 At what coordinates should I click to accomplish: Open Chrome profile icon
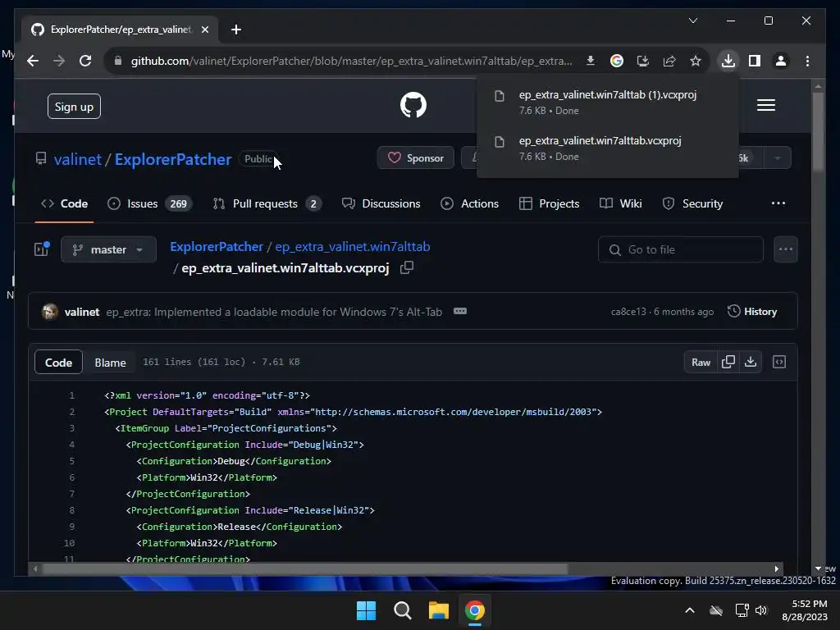coord(781,61)
